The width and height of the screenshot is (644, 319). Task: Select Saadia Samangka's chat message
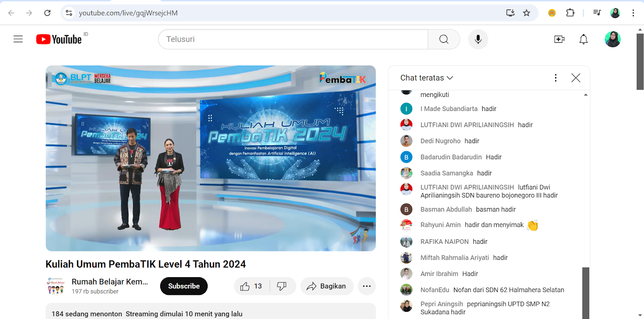coord(484,173)
